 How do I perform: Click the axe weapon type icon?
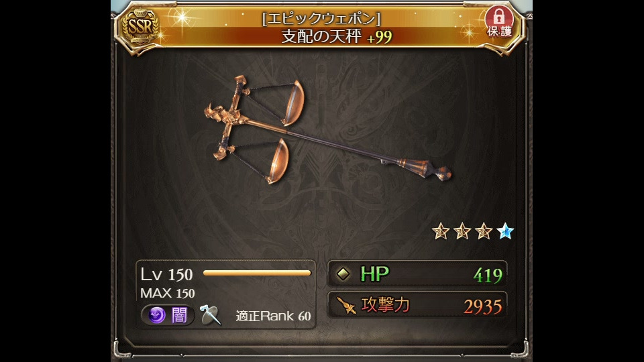210,315
